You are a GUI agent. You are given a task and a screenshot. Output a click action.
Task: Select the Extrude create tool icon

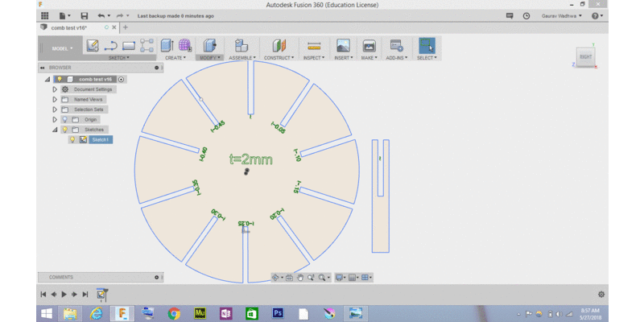(167, 46)
